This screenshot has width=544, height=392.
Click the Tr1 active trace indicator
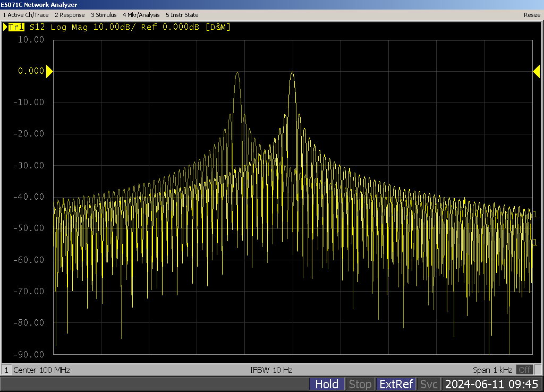tap(16, 27)
